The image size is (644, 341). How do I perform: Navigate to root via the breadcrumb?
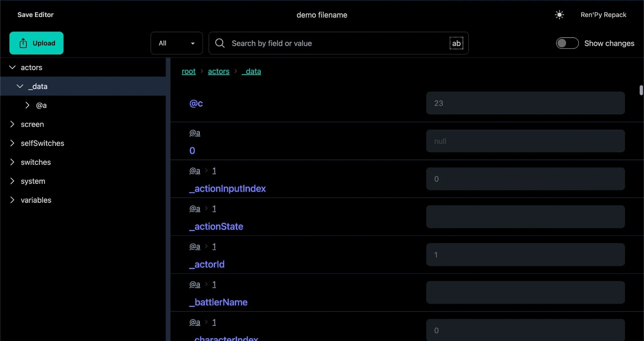coord(188,71)
